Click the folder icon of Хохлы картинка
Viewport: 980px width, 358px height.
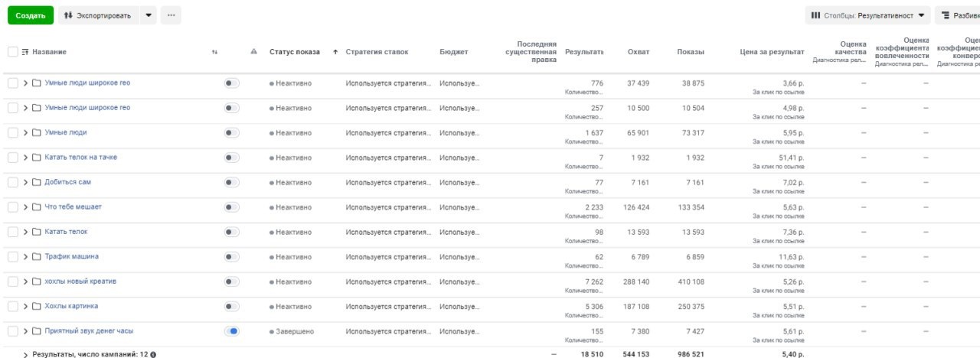click(37, 307)
